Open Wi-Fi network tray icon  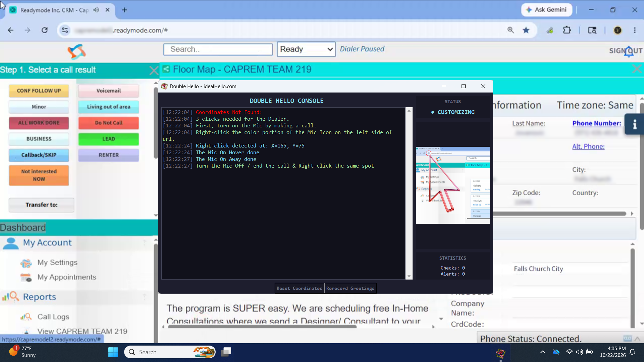click(x=569, y=352)
